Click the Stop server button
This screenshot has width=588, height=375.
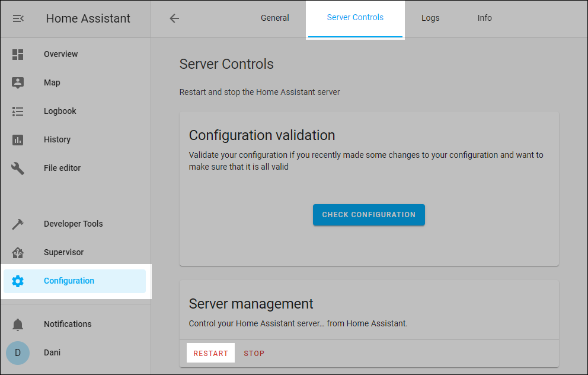click(254, 353)
